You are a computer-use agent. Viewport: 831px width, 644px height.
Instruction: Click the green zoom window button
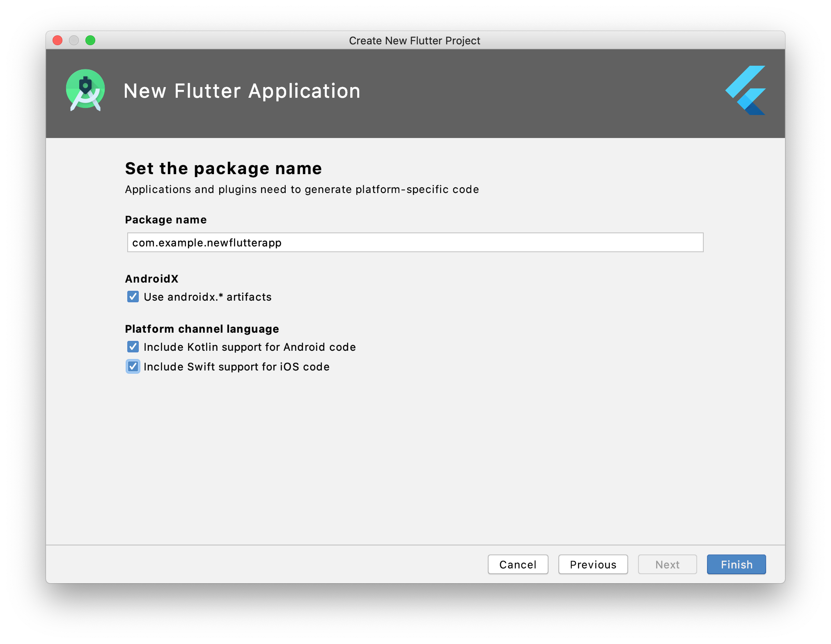(x=90, y=40)
